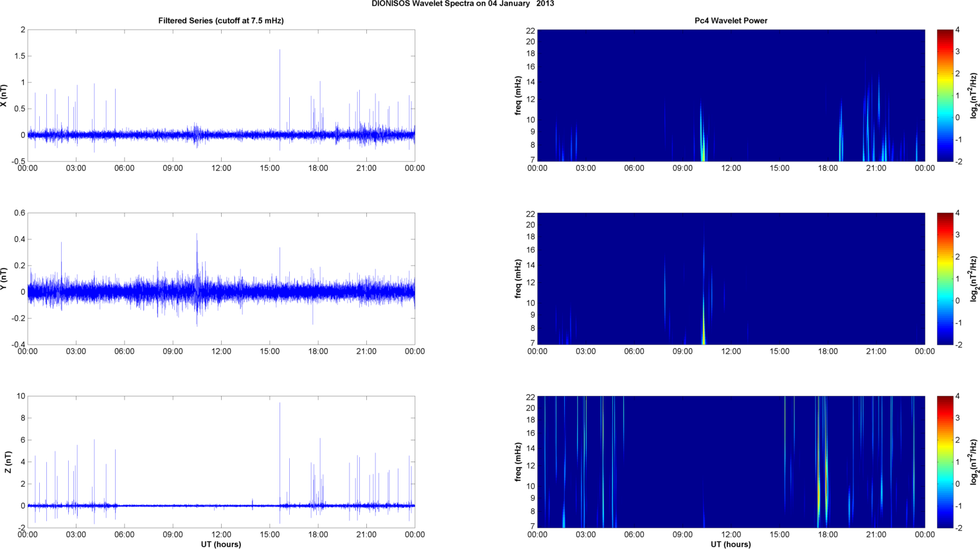Click the "-0.5" tick on the X (nT) axis
The width and height of the screenshot is (980, 549).
click(17, 161)
